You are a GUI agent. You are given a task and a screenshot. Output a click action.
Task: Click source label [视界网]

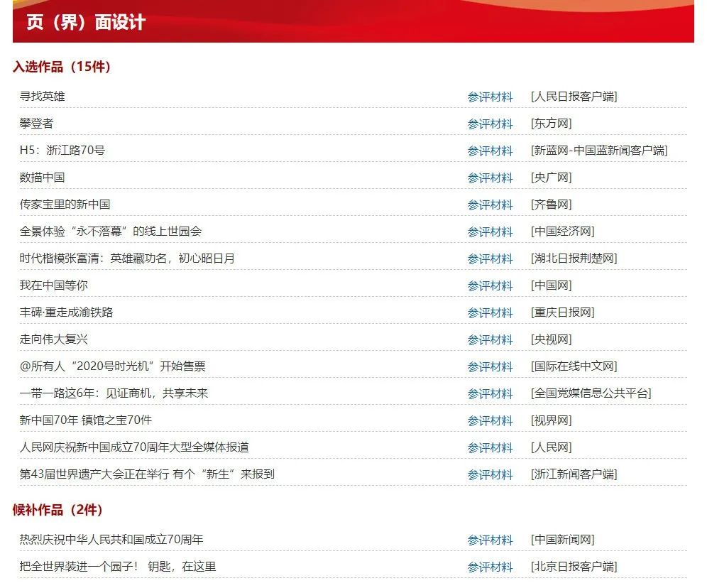coord(552,420)
